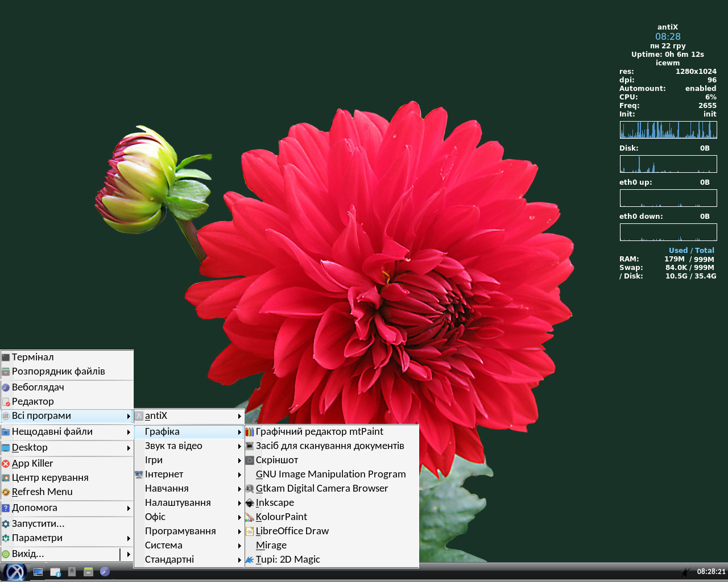
Task: Click the taskbar clock
Action: (x=711, y=572)
